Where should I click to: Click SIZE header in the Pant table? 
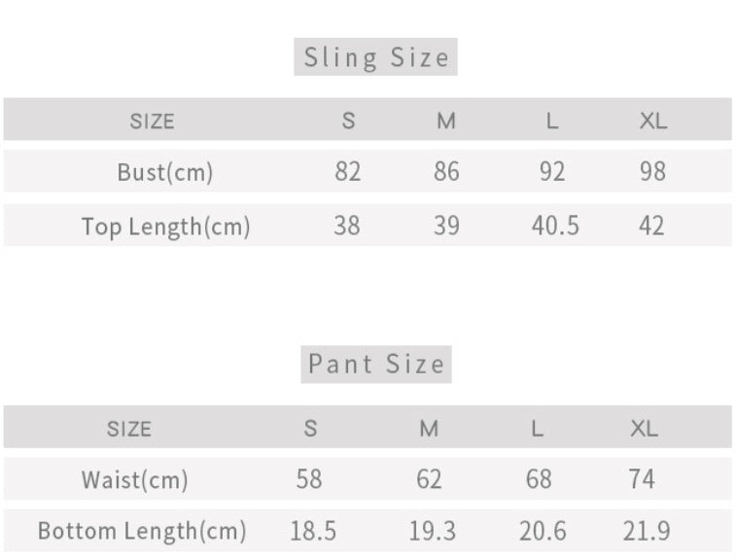(129, 429)
